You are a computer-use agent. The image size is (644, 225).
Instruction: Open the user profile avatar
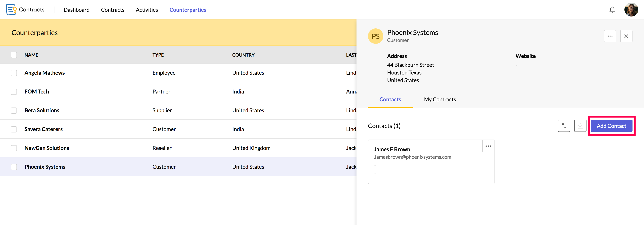pos(631,10)
